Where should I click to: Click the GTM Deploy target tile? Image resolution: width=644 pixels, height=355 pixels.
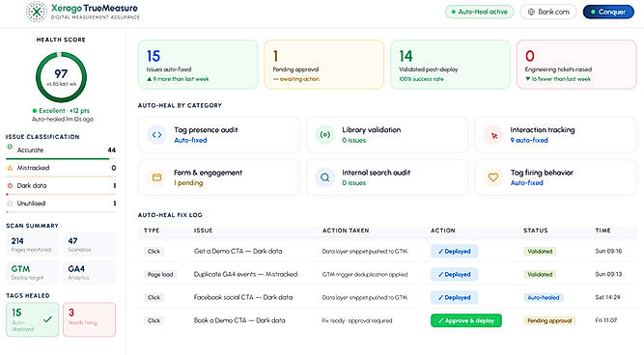click(x=33, y=272)
